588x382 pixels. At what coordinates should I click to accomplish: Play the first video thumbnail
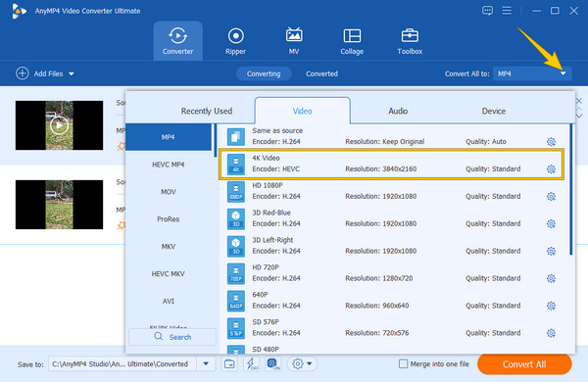coord(59,125)
